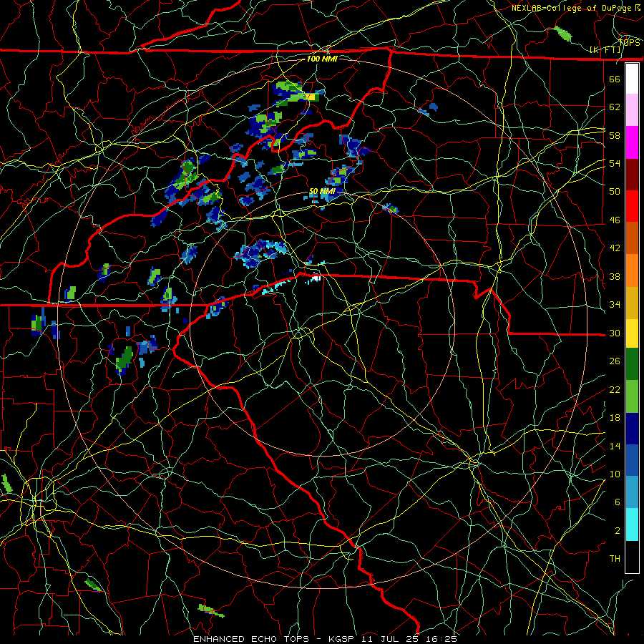The height and width of the screenshot is (644, 644).
Task: Click the legend value 14
Action: click(615, 446)
